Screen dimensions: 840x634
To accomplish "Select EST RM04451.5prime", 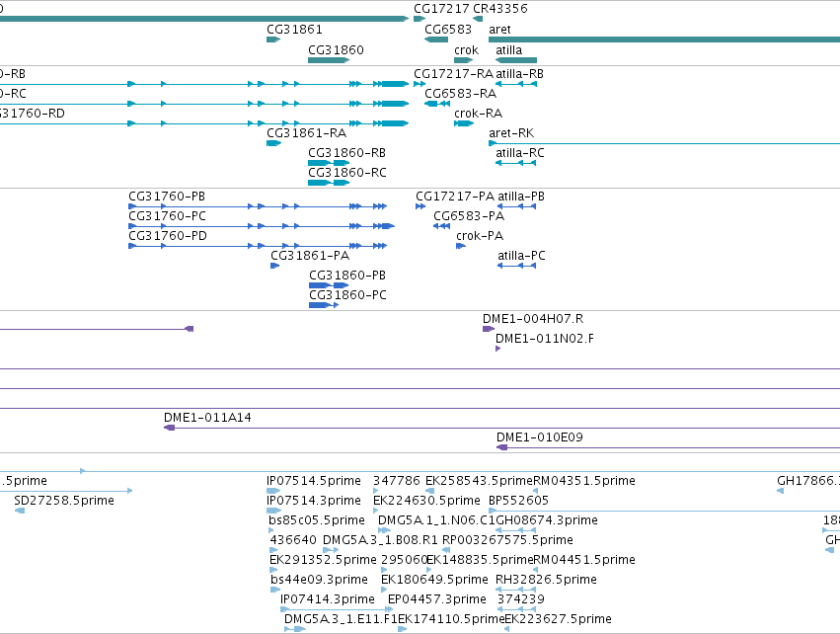I will pyautogui.click(x=584, y=561).
